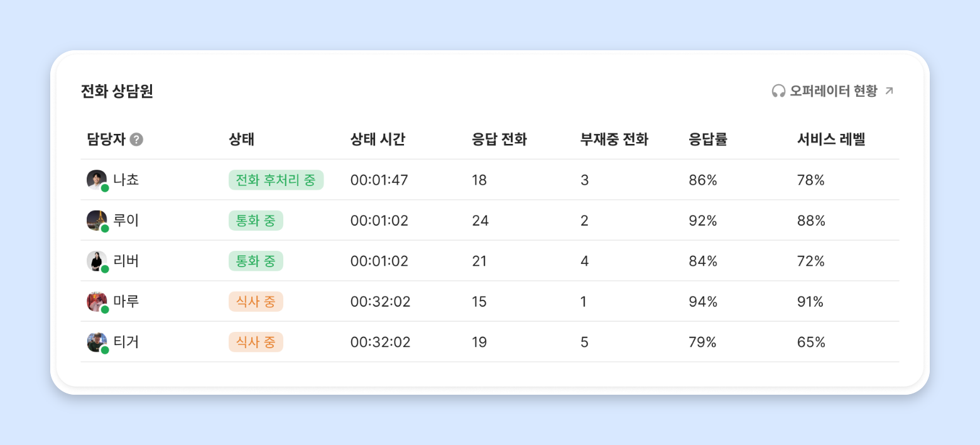980x445 pixels.
Task: Select the agent name 티거
Action: tap(126, 342)
